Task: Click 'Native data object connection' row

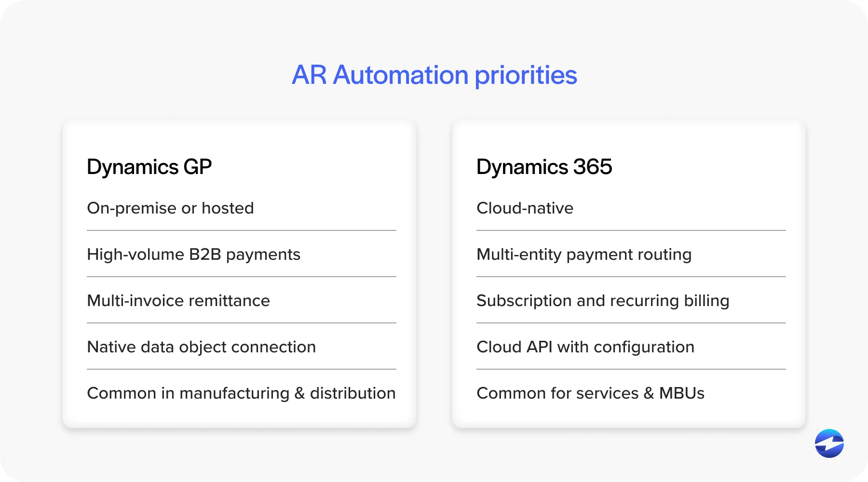Action: (242, 347)
